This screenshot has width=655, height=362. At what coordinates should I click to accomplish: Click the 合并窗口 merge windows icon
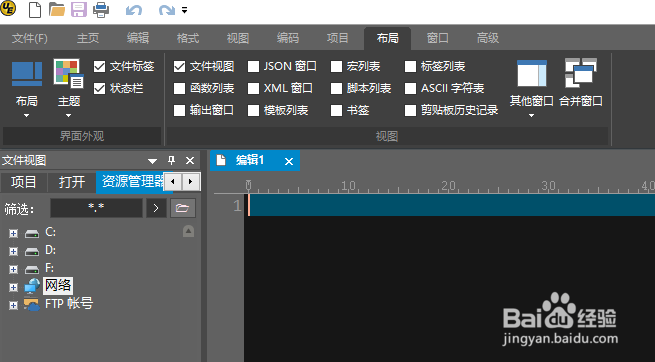pos(581,73)
